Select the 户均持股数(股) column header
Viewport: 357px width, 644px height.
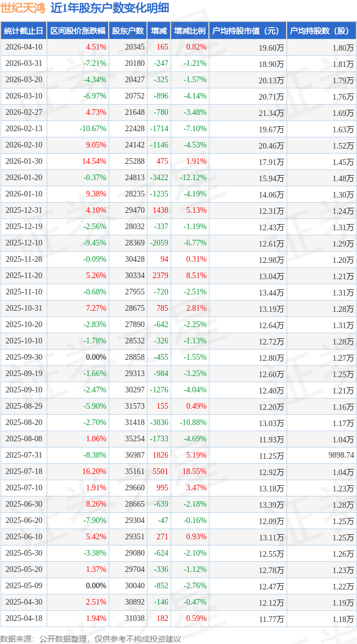322,31
